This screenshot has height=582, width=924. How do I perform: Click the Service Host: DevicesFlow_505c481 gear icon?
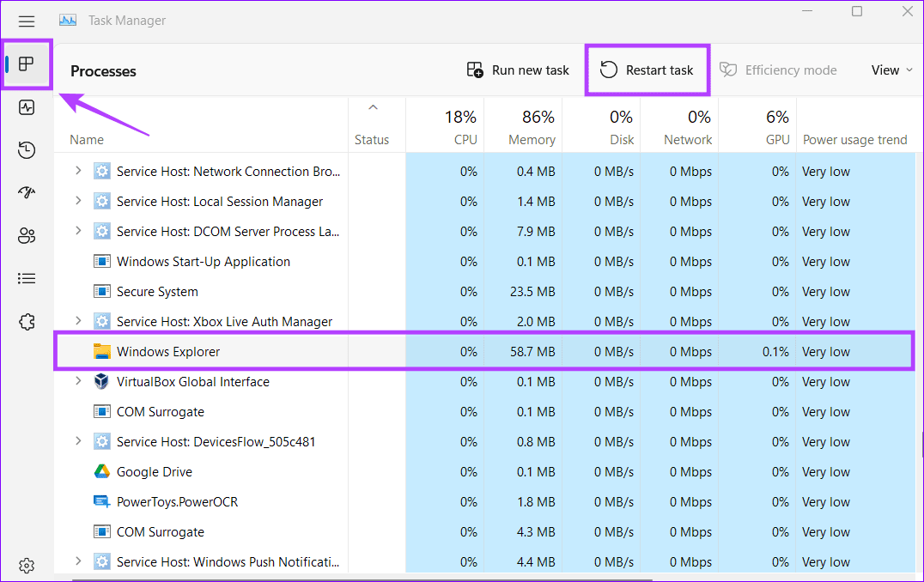(x=102, y=442)
